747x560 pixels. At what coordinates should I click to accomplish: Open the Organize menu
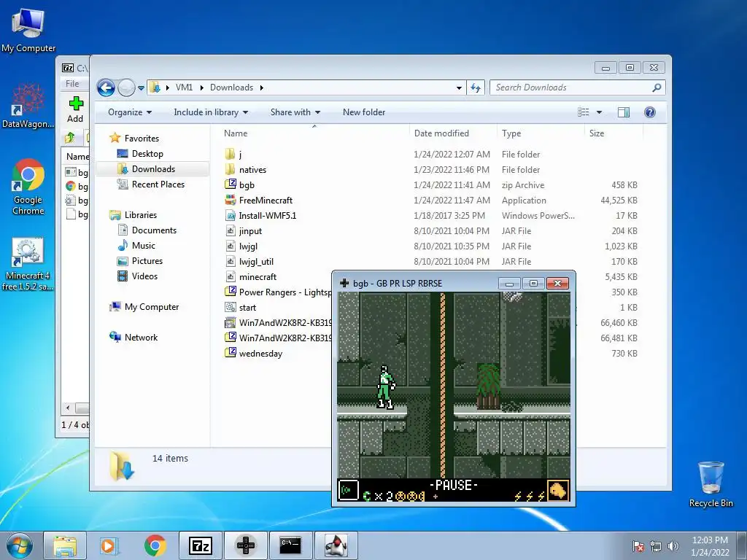(130, 112)
